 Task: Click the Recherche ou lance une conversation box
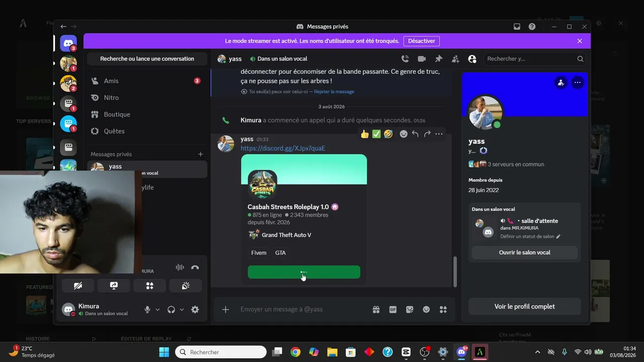pos(147,59)
